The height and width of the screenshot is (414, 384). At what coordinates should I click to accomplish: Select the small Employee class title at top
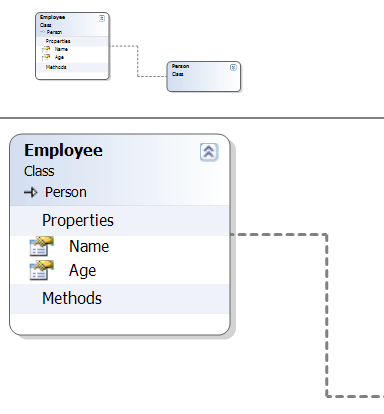[x=52, y=17]
